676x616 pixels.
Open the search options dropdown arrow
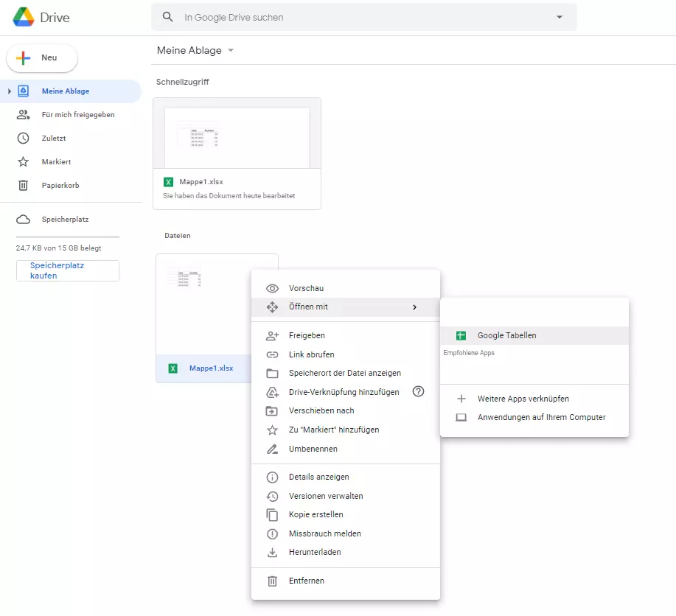coord(560,17)
